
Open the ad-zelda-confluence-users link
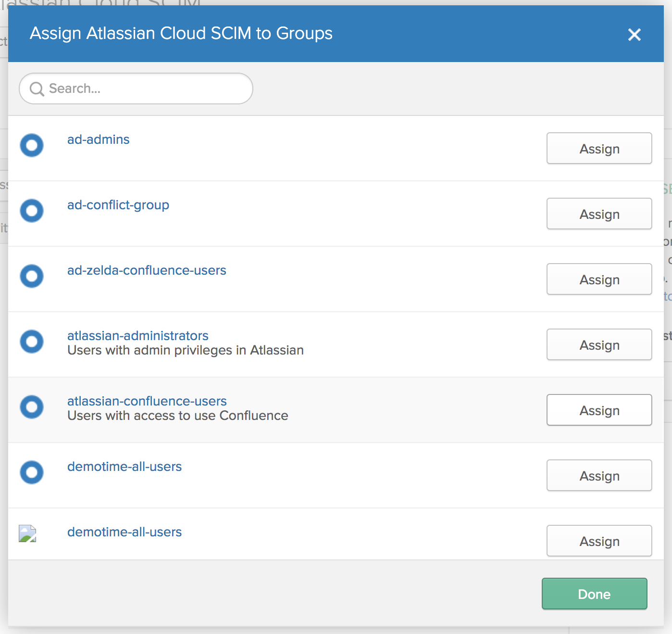coord(147,270)
